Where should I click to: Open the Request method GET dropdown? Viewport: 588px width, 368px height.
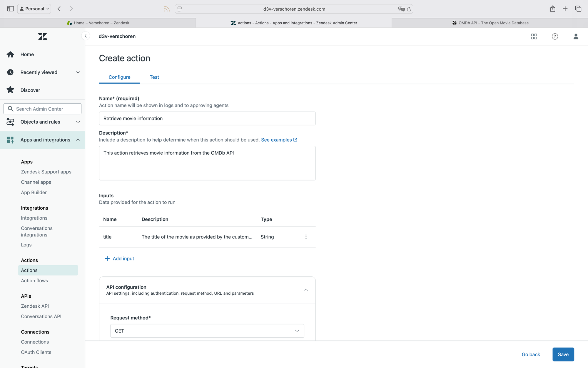click(207, 331)
